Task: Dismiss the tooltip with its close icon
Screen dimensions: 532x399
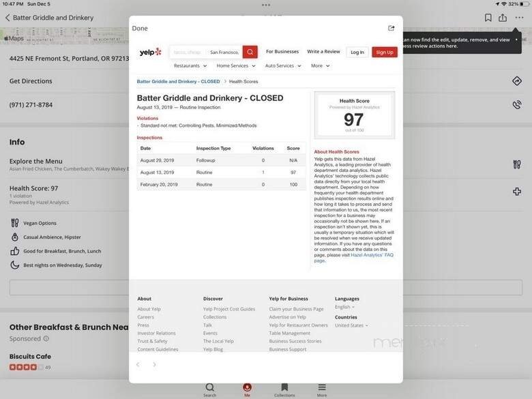Action: 516,40
